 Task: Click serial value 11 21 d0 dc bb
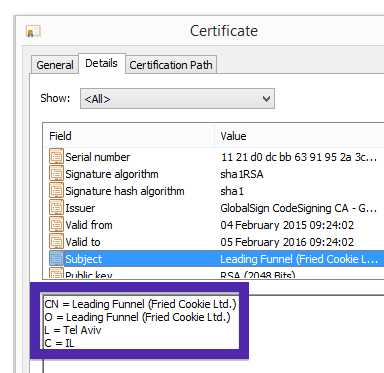299,157
